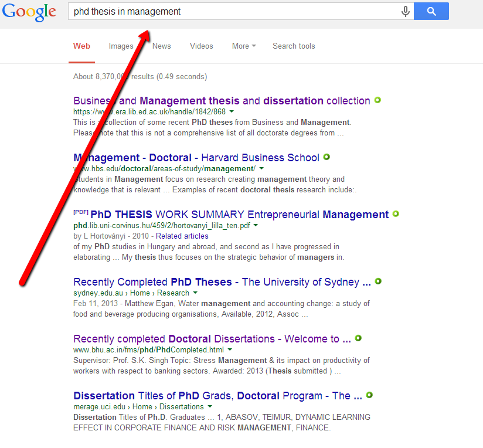Expand dropdown arrow next to merage.uci.edu breadcrumb
The width and height of the screenshot is (483, 448).
coord(210,406)
